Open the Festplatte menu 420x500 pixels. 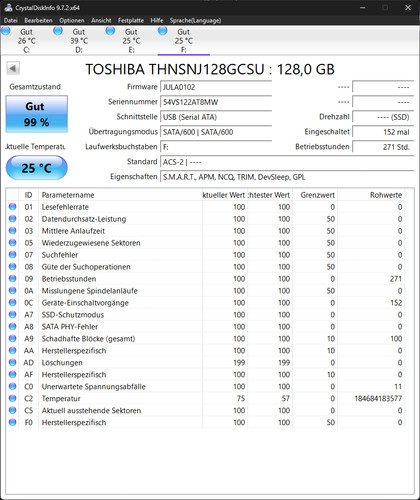click(131, 20)
